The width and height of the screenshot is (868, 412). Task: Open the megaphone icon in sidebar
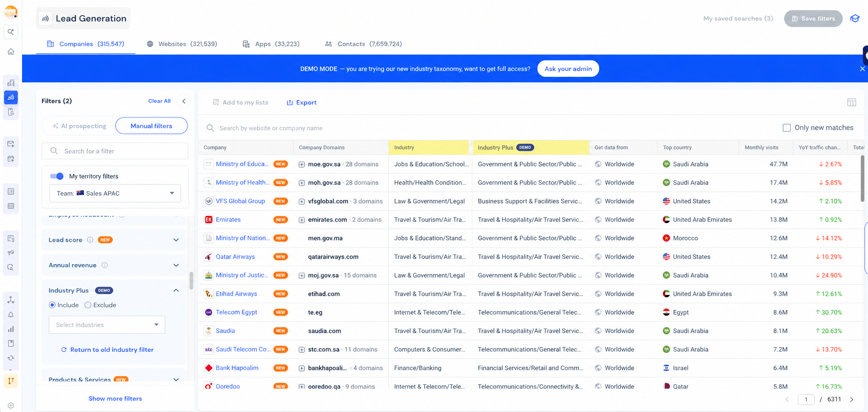10,253
